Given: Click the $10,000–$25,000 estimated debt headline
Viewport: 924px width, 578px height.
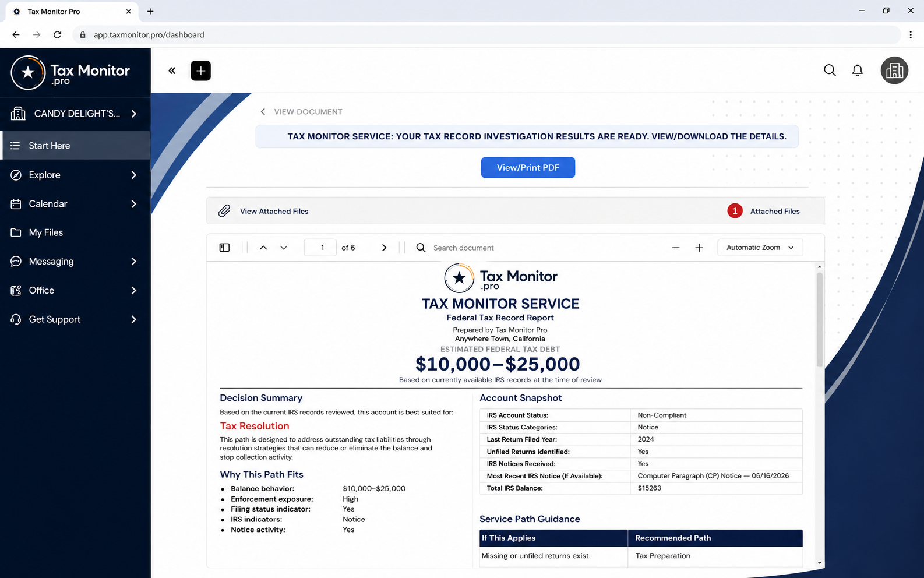Looking at the screenshot, I should pos(498,364).
